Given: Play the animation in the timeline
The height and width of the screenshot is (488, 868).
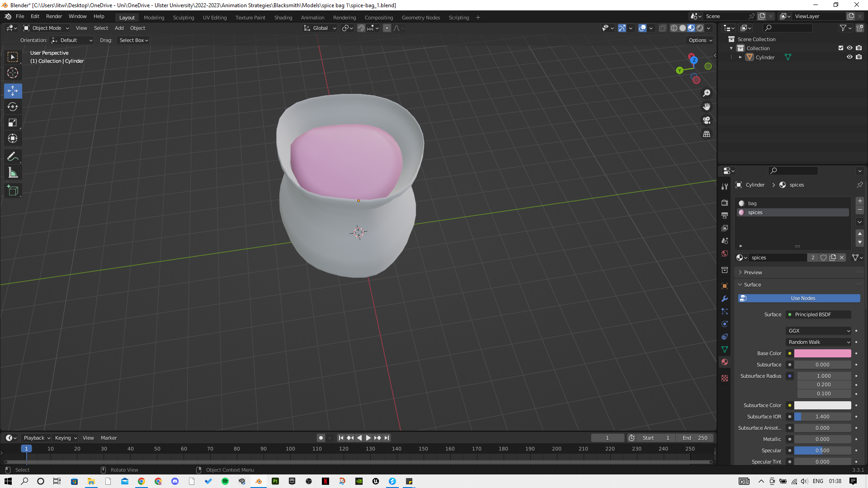Looking at the screenshot, I should pos(368,438).
